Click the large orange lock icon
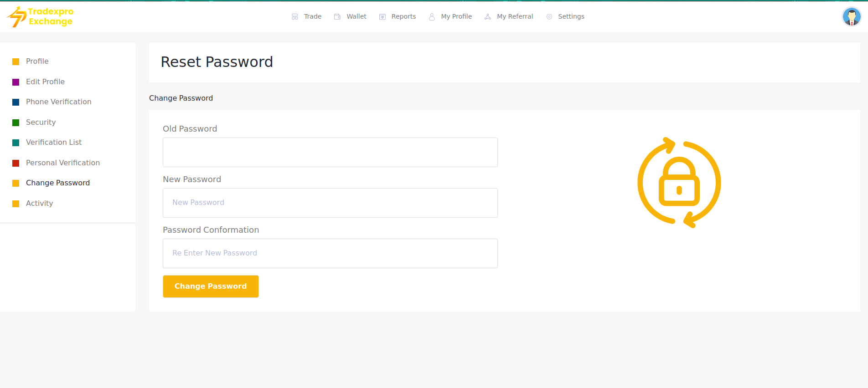The height and width of the screenshot is (388, 868). coord(679,183)
